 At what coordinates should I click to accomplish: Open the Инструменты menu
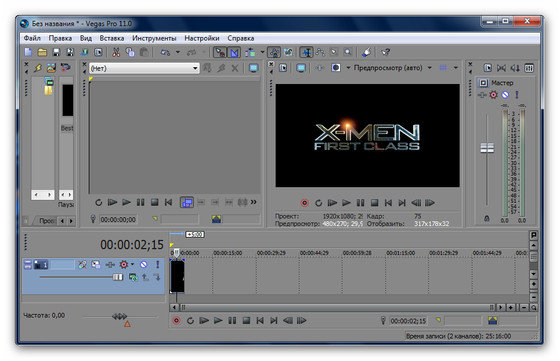click(x=154, y=38)
